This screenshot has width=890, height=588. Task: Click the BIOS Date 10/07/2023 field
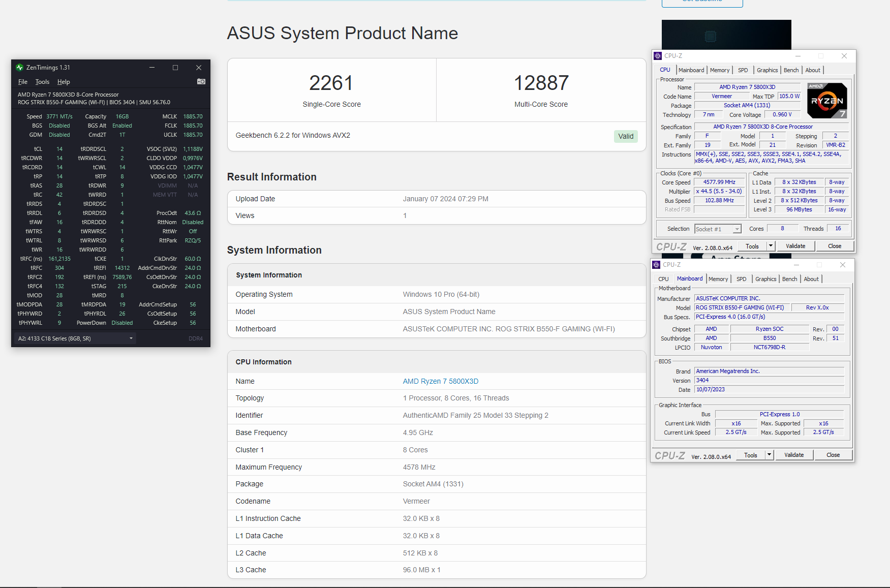coord(769,389)
